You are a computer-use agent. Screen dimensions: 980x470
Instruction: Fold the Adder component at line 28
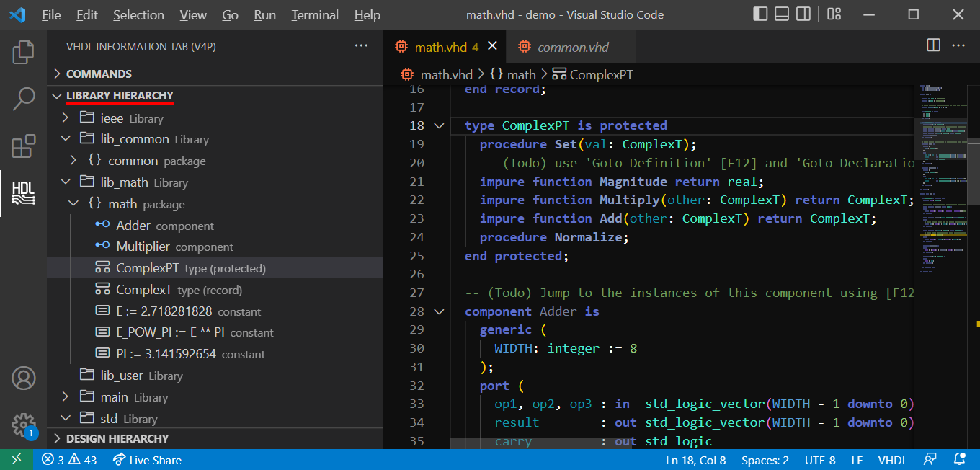[x=439, y=312]
